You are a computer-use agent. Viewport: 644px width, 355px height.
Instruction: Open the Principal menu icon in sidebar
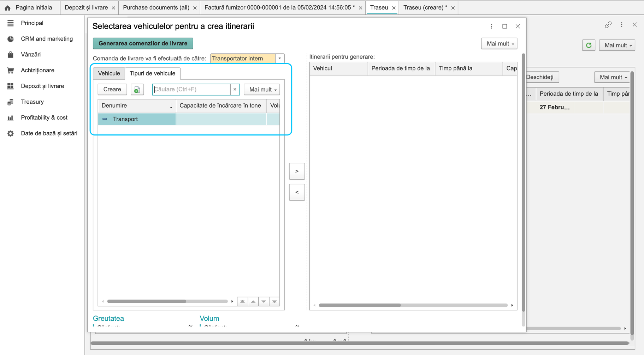click(x=11, y=23)
